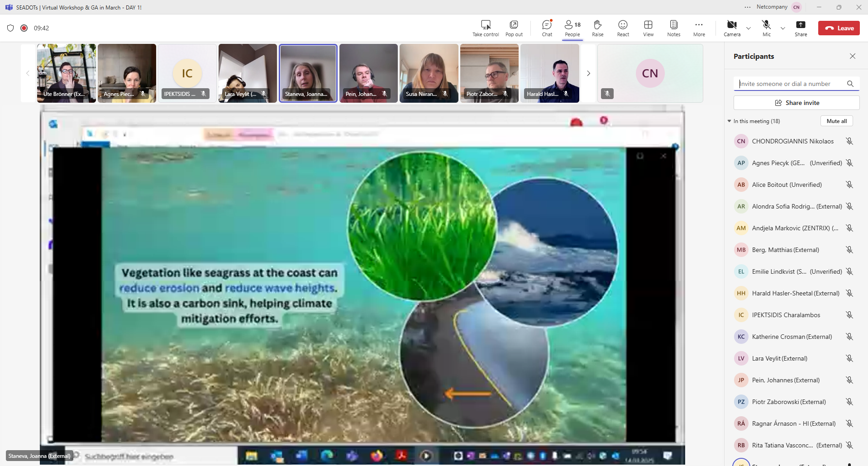Click the Raise hand icon

click(597, 28)
